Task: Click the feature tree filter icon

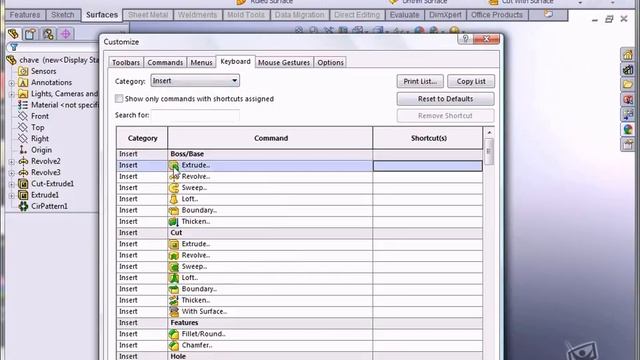Action: pyautogui.click(x=14, y=47)
